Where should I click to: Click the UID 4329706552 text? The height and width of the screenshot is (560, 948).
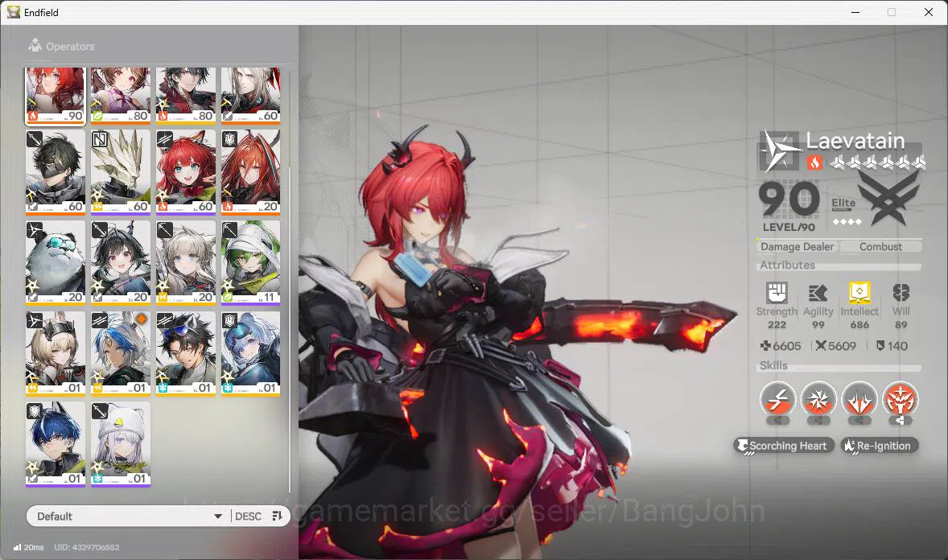pos(86,546)
